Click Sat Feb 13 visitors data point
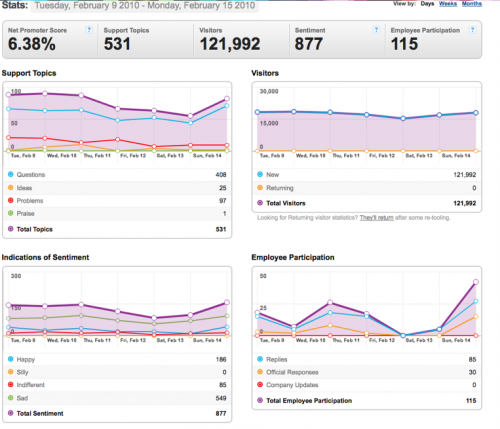The width and height of the screenshot is (500, 429). 403,118
